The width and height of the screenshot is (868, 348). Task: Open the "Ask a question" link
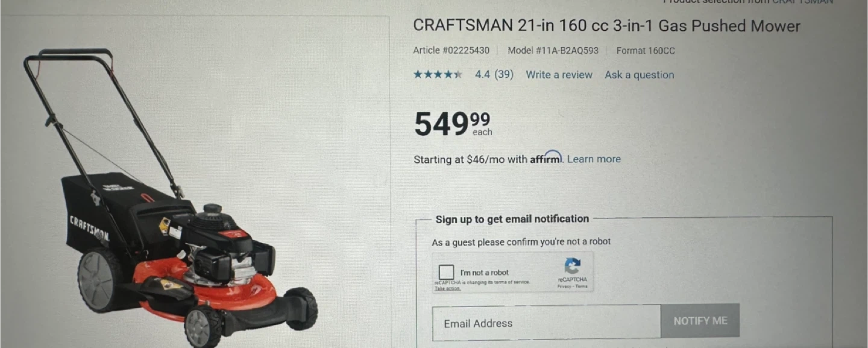click(x=640, y=75)
